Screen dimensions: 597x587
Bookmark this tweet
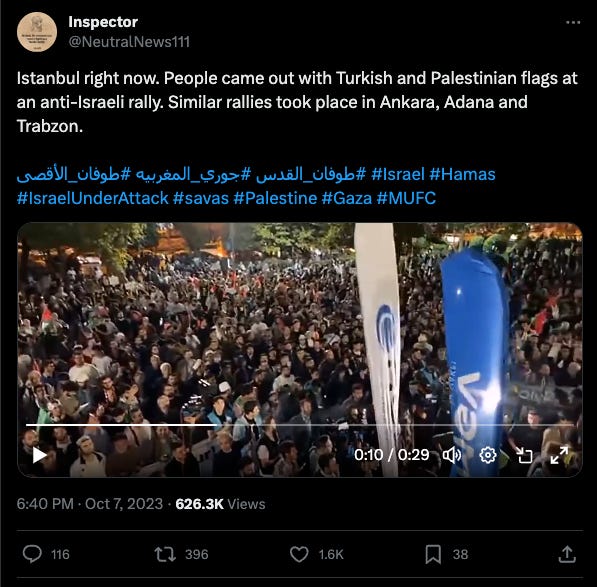pos(433,554)
